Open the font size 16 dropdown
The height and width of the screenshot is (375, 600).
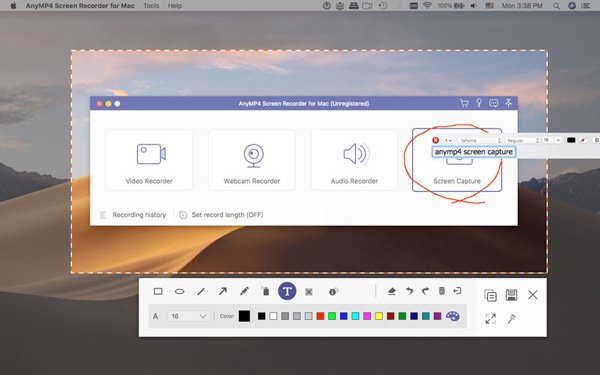188,316
